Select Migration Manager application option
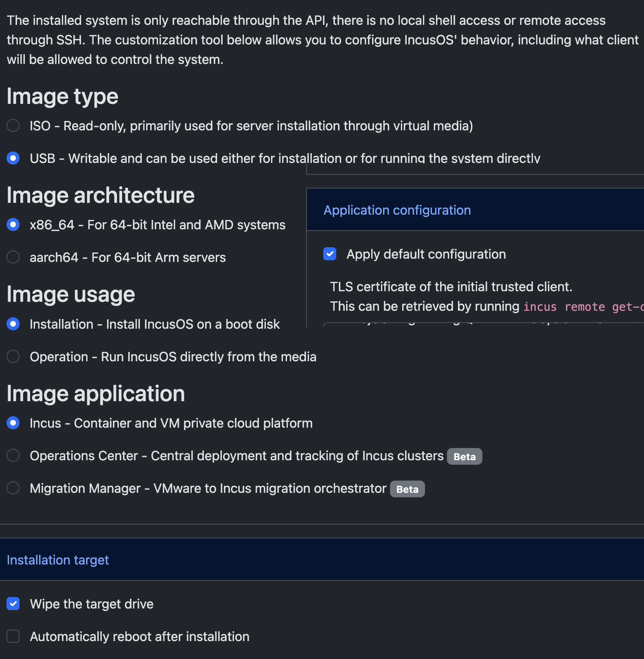The height and width of the screenshot is (659, 644). pos(13,488)
